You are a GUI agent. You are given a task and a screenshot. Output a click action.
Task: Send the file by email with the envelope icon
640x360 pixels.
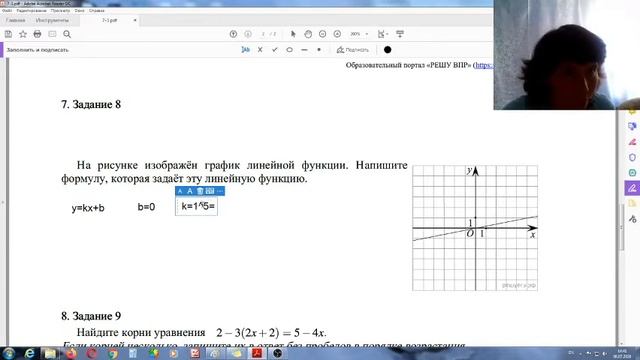[52, 34]
